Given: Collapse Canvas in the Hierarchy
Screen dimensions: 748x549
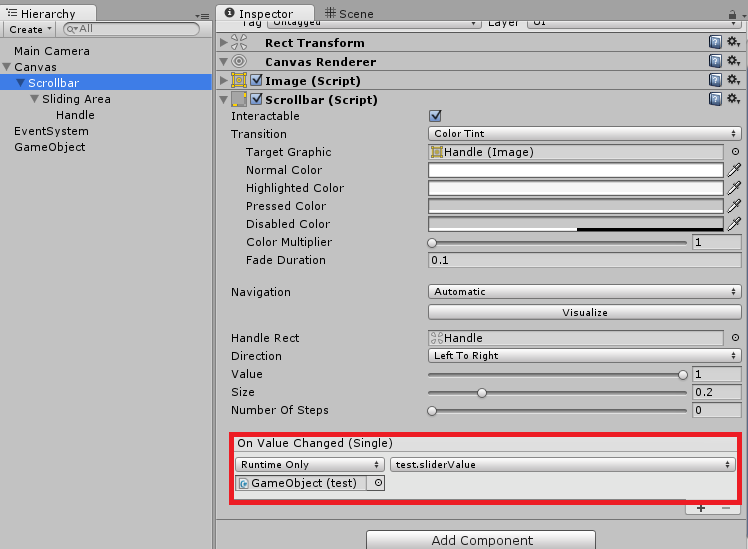Looking at the screenshot, I should click(7, 67).
